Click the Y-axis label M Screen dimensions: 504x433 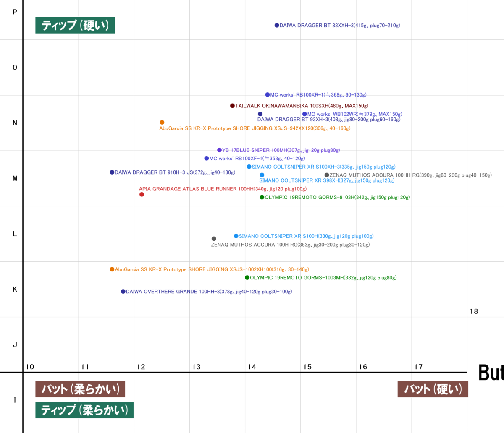(15, 178)
